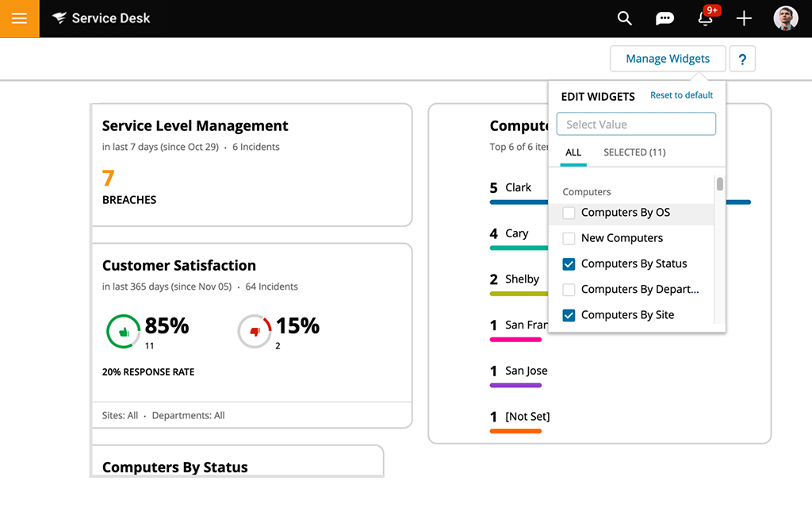The height and width of the screenshot is (508, 812).
Task: Check the New Computers checkbox
Action: (x=569, y=238)
